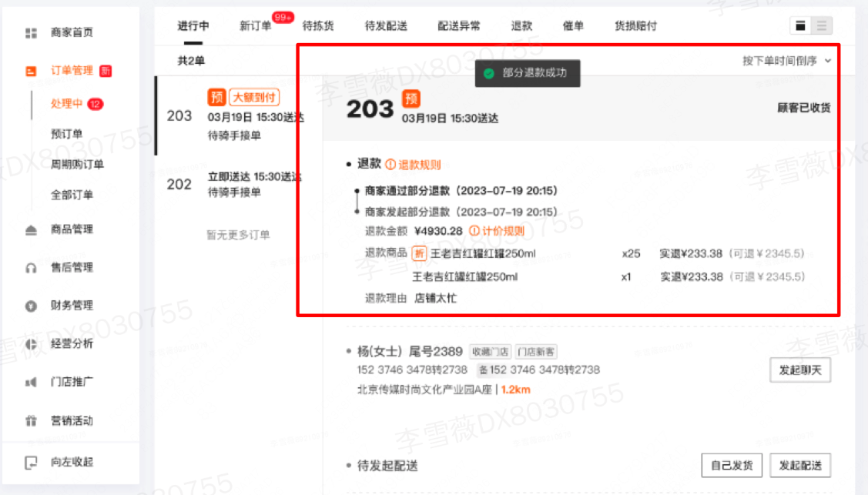The width and height of the screenshot is (868, 495).
Task: Open 退款规则 link
Action: coord(413,165)
